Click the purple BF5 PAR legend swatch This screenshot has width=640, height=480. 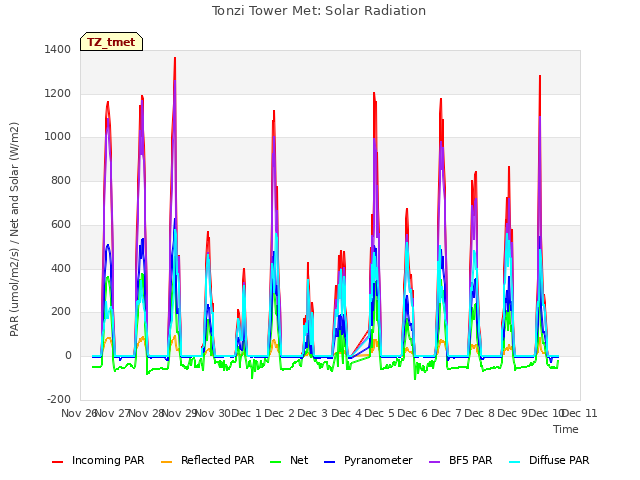click(x=435, y=462)
